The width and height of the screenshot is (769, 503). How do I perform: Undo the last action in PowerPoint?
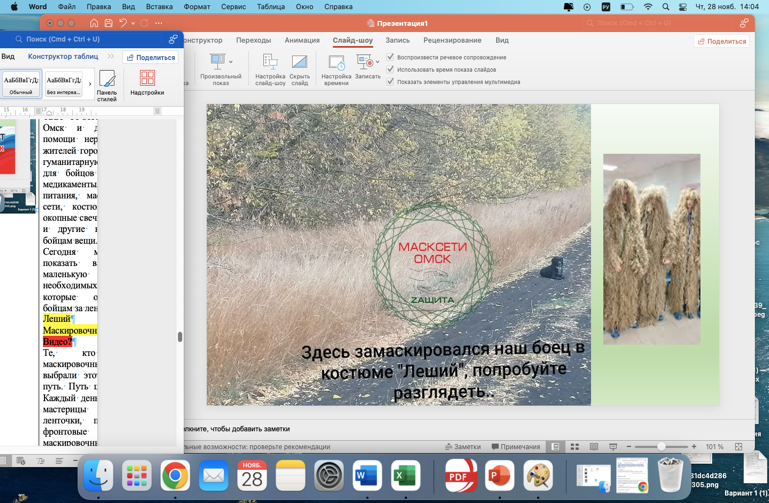coord(123,23)
